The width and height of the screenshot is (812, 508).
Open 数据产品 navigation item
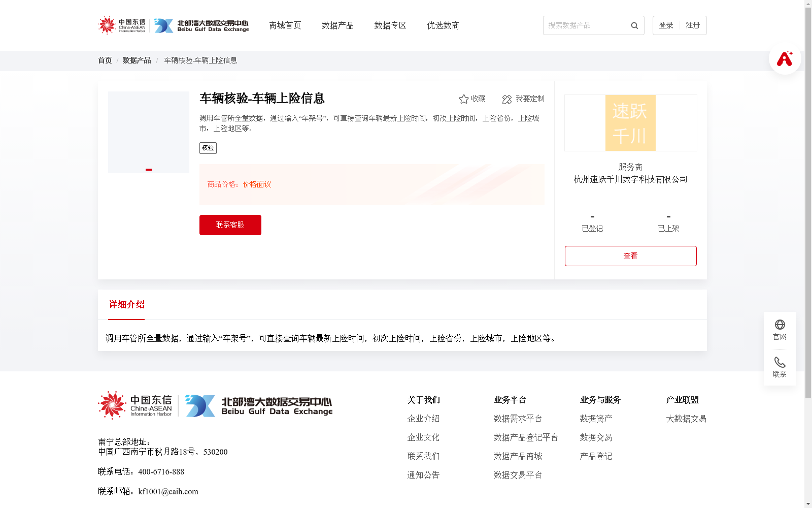pos(337,25)
